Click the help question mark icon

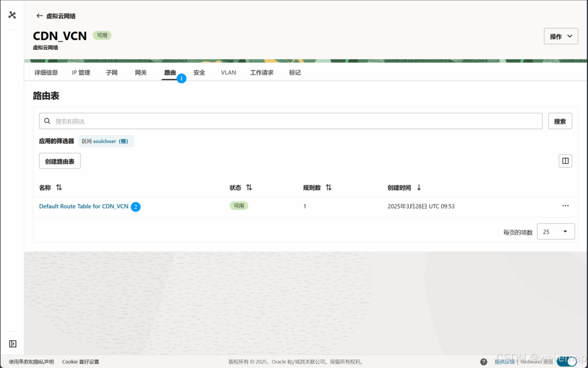(483, 362)
